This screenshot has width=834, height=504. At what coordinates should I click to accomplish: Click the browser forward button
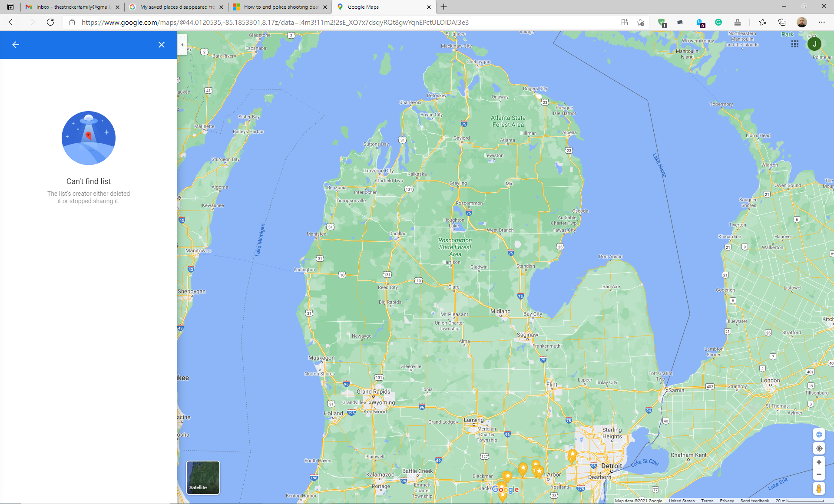[31, 22]
